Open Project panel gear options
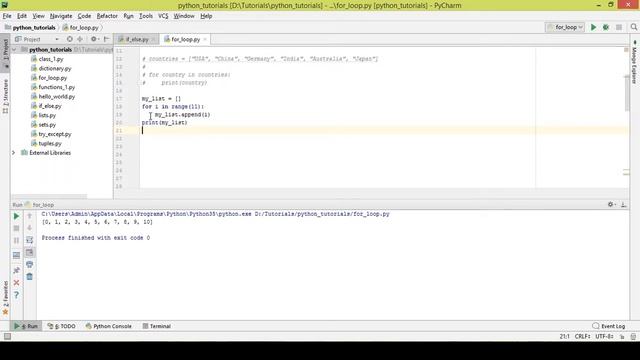640x360 pixels. [x=94, y=39]
